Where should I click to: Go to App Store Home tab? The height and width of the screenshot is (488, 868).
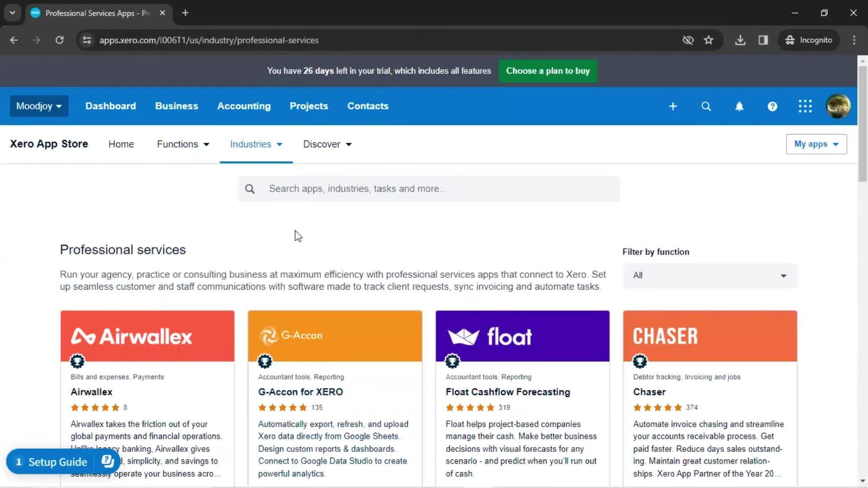pos(121,144)
